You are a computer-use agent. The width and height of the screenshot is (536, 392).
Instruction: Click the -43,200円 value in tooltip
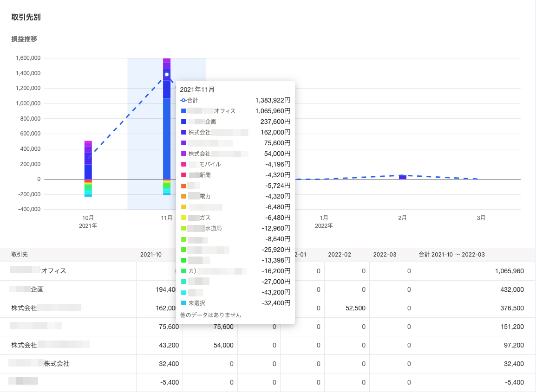(x=276, y=292)
